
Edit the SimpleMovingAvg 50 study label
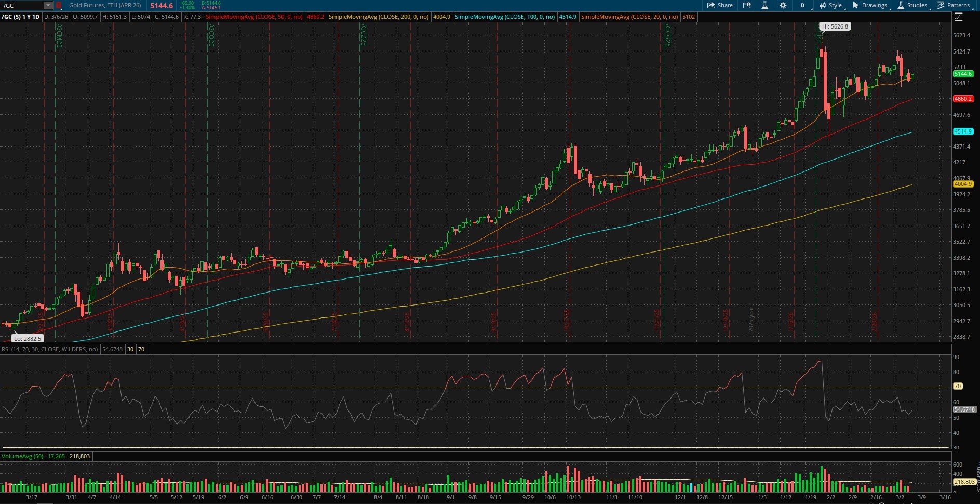click(254, 17)
